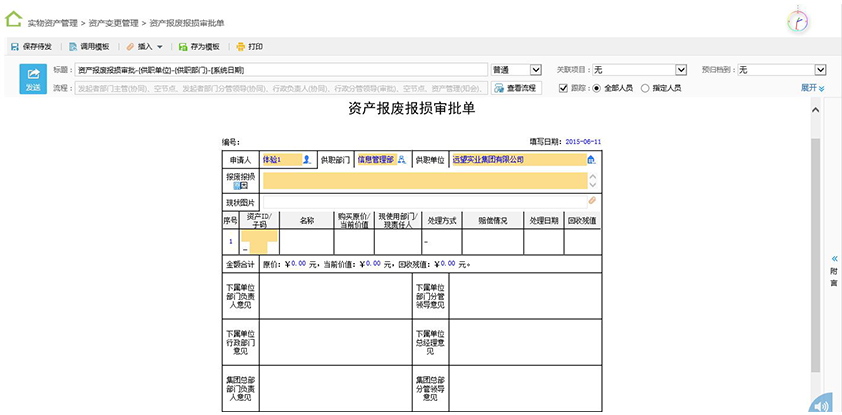Click row number 1 in asset table
The image size is (842, 415).
231,242
